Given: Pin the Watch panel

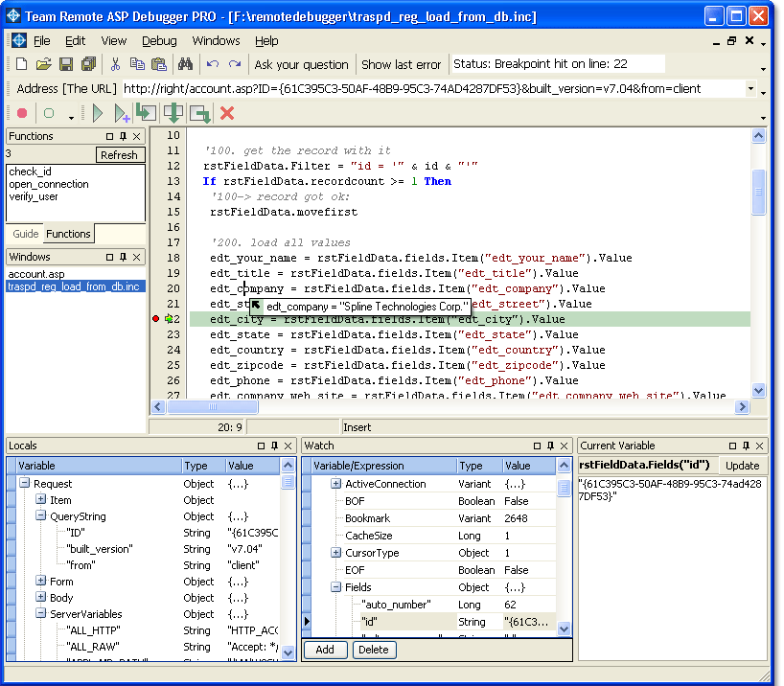Looking at the screenshot, I should [550, 446].
